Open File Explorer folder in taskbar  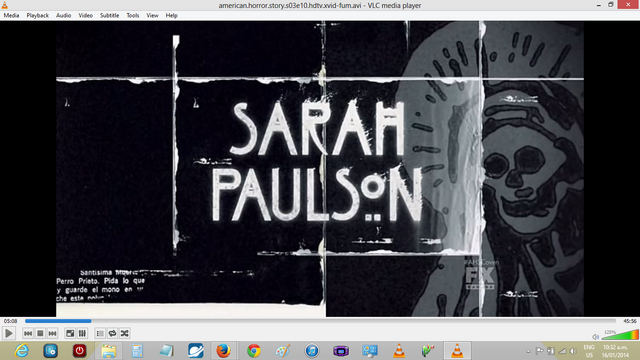pyautogui.click(x=109, y=351)
